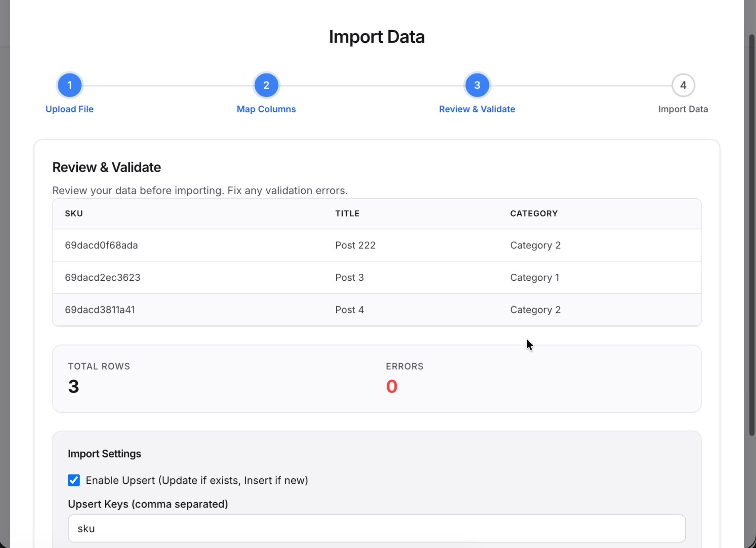This screenshot has width=756, height=548.
Task: Toggle the Enable Upsert checkbox
Action: [74, 480]
